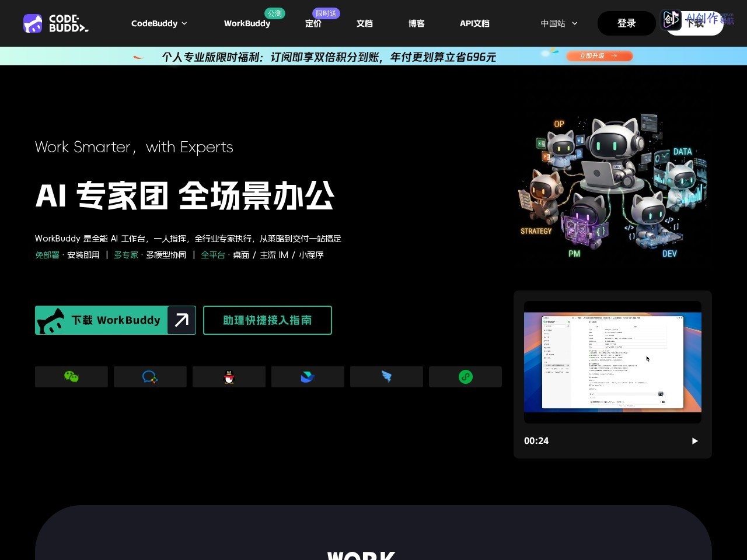Click the green 全平台 text
Screen dimensions: 747x560
pos(213,255)
